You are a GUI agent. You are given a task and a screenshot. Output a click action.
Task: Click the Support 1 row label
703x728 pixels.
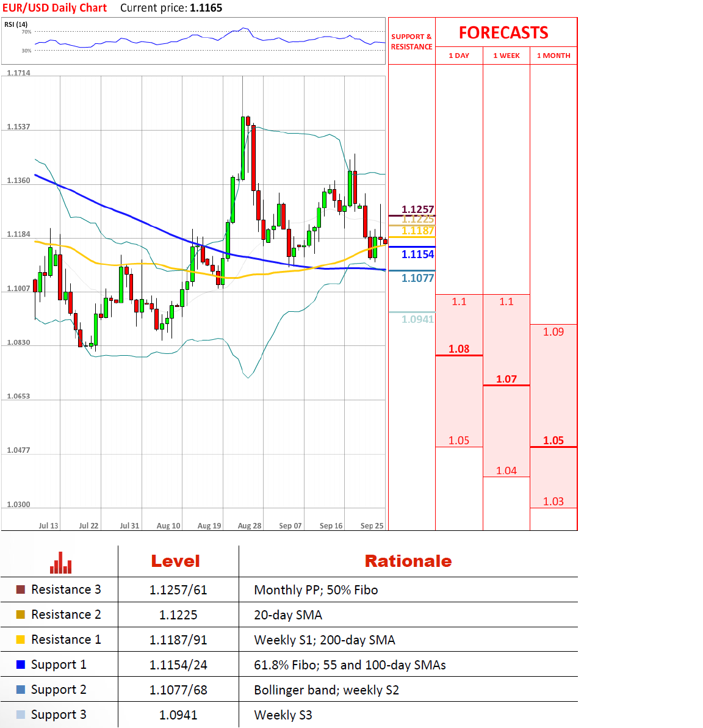point(59,665)
